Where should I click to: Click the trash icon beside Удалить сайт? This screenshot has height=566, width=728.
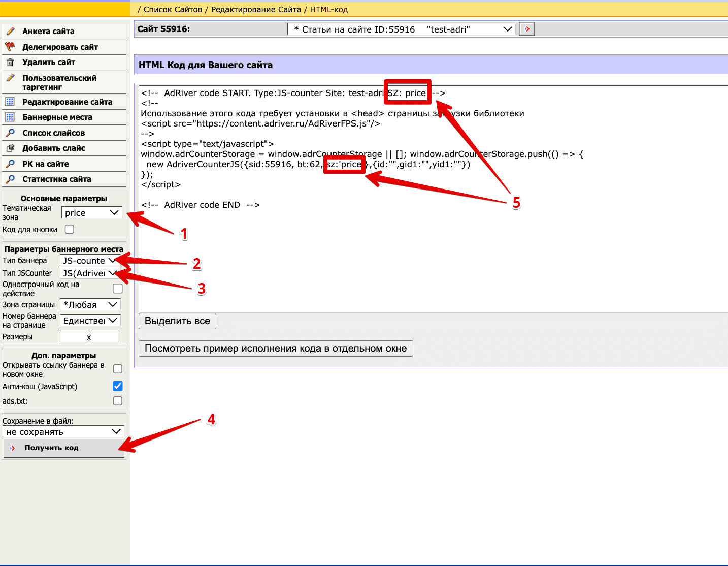10,62
